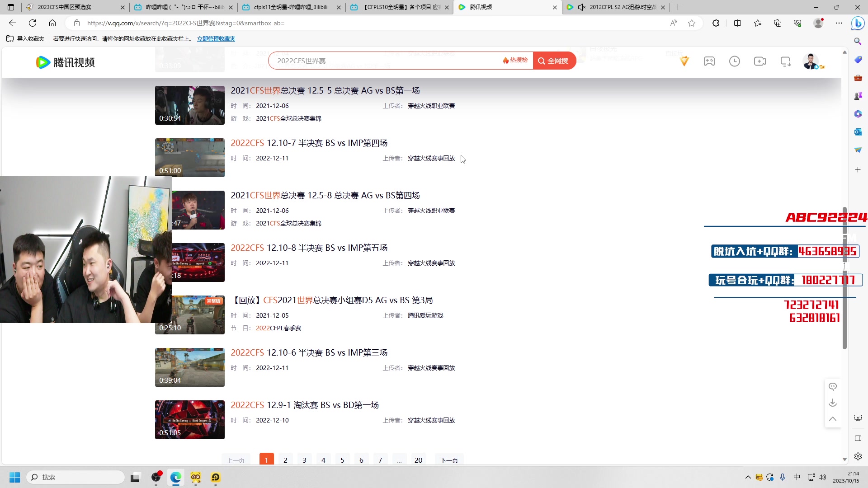
Task: Click the Tencent Video logo
Action: pos(66,62)
